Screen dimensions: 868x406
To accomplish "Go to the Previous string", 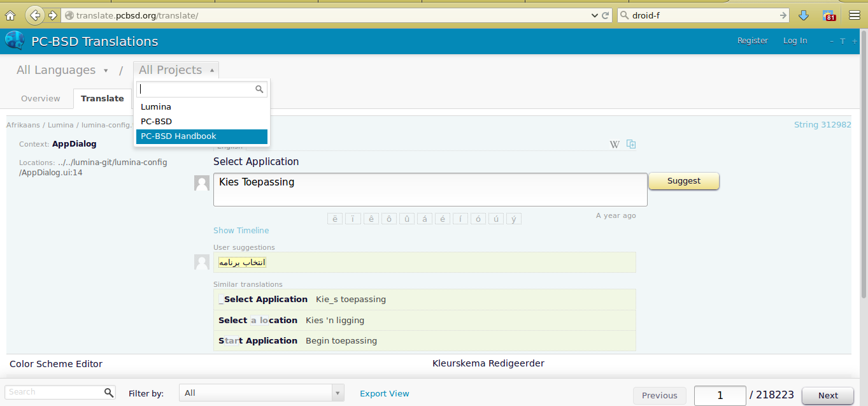I will tap(660, 396).
